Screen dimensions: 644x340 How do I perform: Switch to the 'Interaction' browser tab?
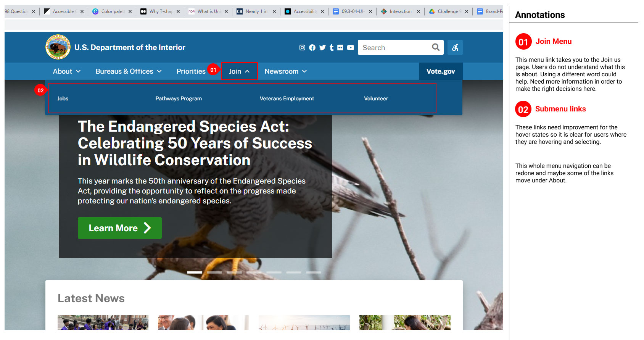(400, 11)
